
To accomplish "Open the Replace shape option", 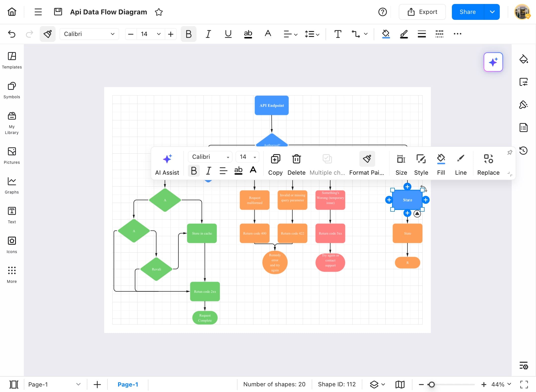I will click(x=488, y=164).
